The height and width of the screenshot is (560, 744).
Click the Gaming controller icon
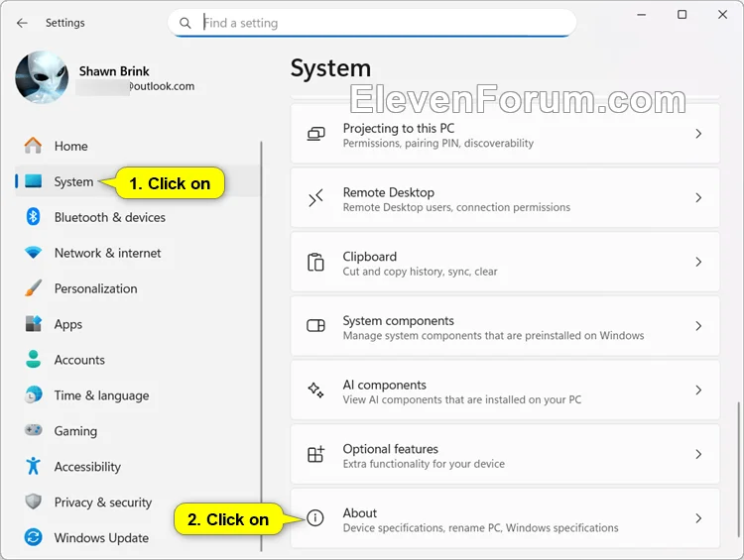click(33, 430)
